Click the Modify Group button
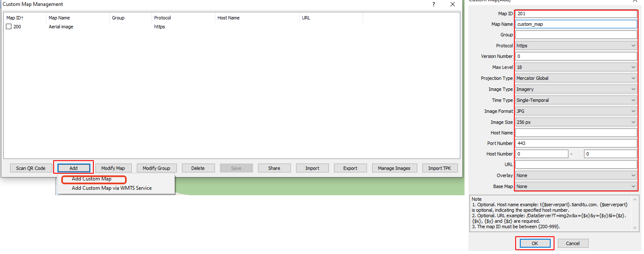The image size is (644, 254). click(x=156, y=168)
